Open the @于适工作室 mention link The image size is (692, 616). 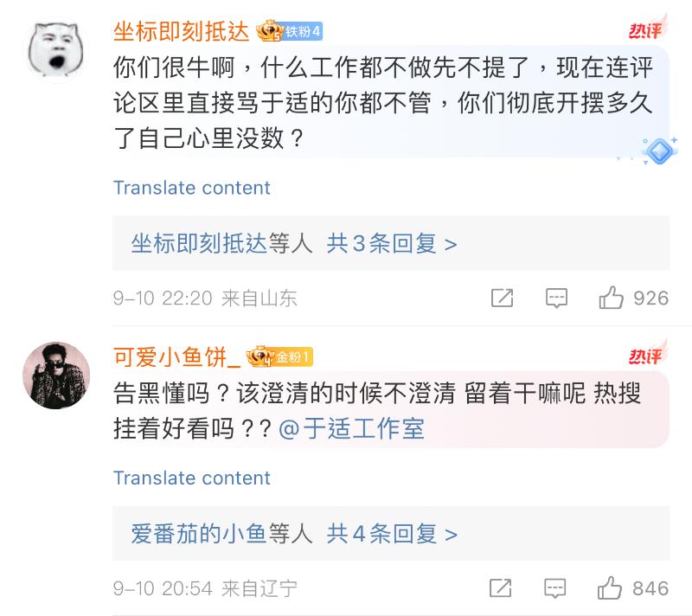[x=351, y=428]
